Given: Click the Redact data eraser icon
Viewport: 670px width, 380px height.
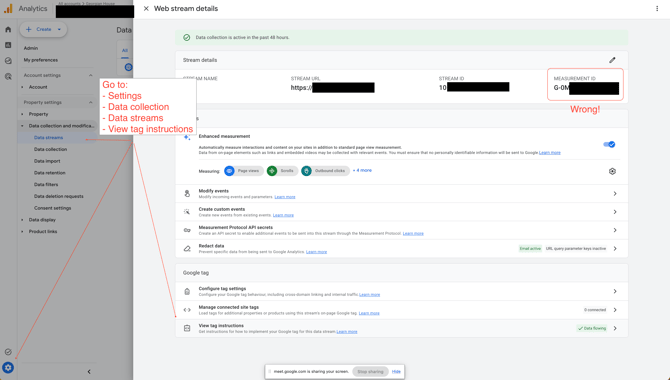Looking at the screenshot, I should pyautogui.click(x=187, y=249).
